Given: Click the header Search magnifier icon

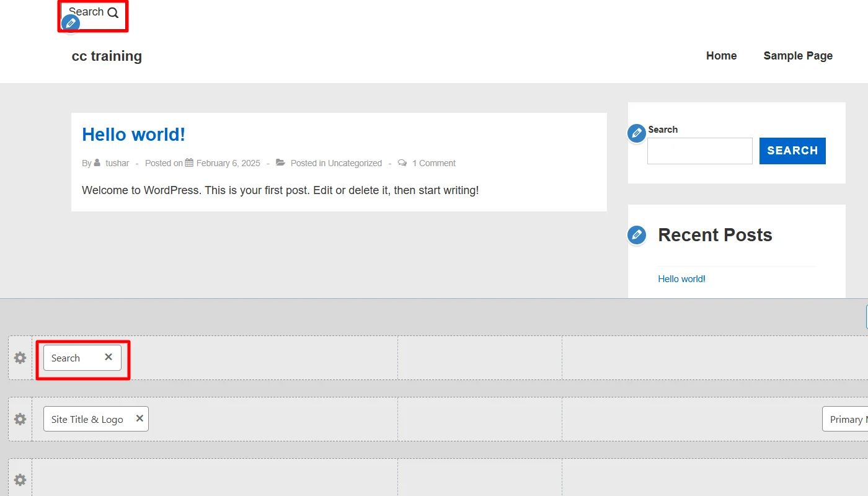Looking at the screenshot, I should pyautogui.click(x=113, y=12).
